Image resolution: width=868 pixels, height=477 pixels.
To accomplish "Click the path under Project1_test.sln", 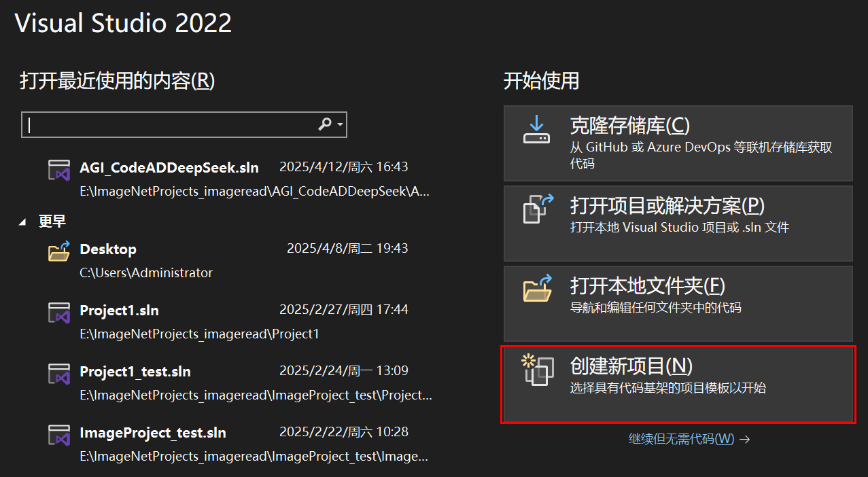I will (x=256, y=395).
